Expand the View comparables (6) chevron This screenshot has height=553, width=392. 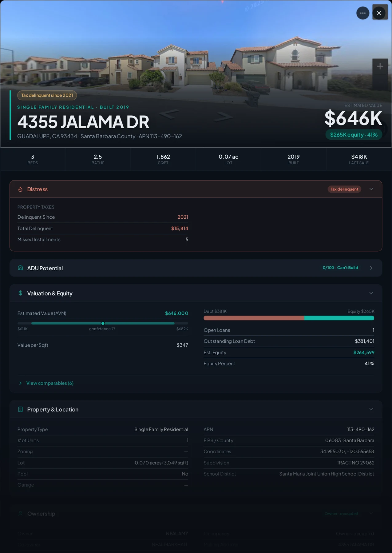[x=20, y=383]
